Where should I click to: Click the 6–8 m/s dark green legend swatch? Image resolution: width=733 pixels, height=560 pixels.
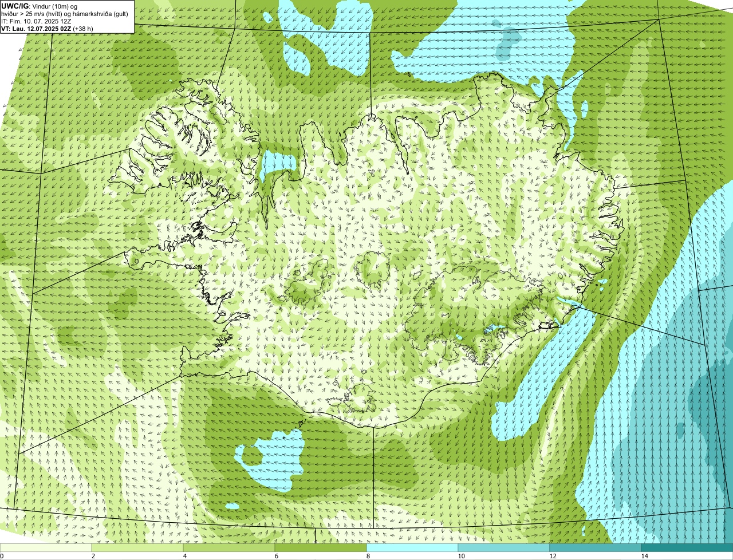click(321, 548)
